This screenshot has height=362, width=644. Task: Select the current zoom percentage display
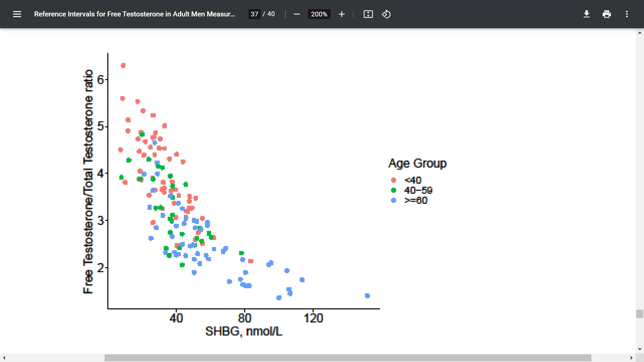[x=319, y=14]
